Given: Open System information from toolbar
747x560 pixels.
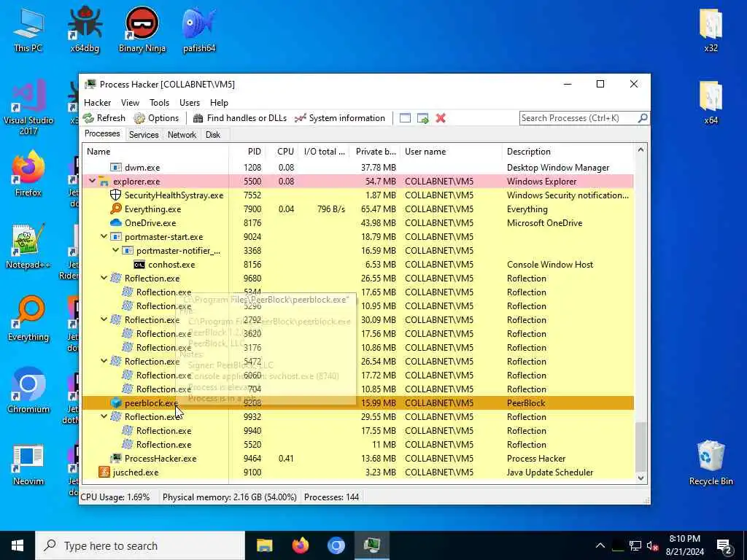Looking at the screenshot, I should click(x=340, y=118).
